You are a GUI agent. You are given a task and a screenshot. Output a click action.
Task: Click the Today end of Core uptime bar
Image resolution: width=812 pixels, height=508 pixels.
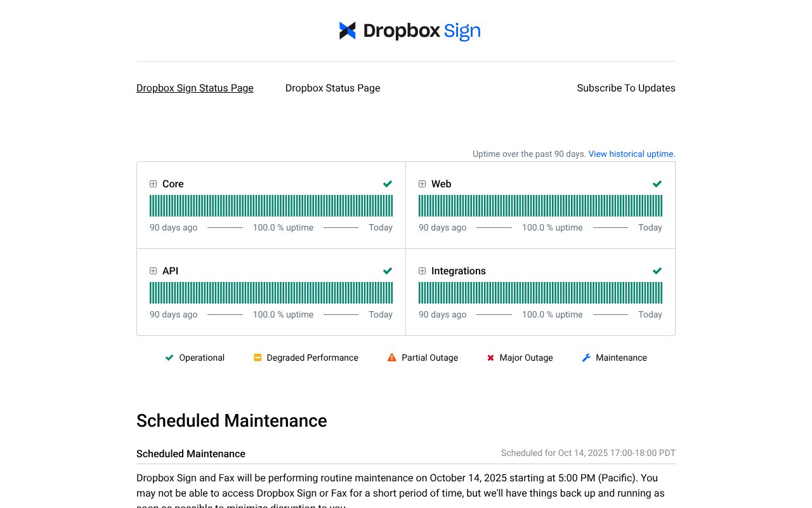391,206
